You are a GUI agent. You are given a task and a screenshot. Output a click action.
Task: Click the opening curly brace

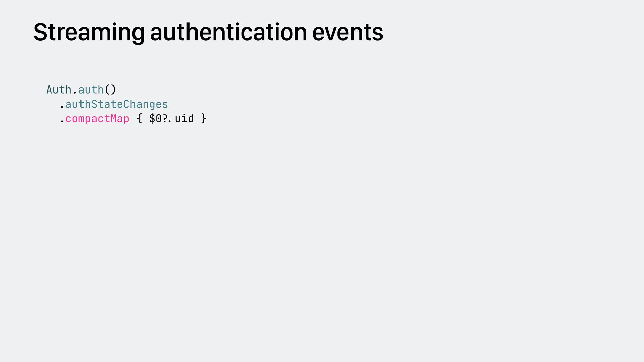(139, 119)
